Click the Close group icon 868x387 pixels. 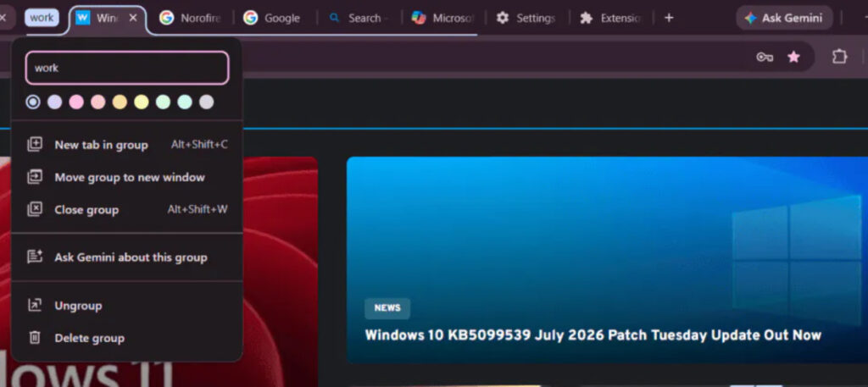(x=35, y=209)
